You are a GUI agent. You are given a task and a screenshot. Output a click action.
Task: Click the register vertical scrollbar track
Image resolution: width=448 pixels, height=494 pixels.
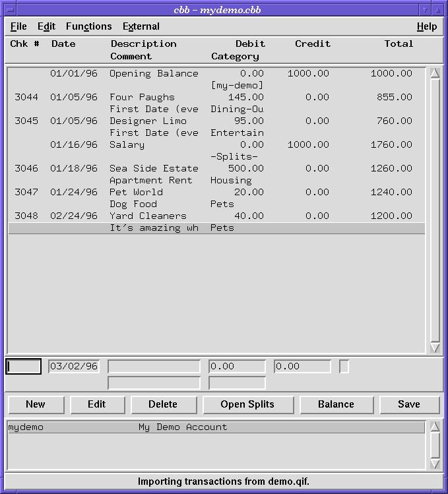click(x=435, y=211)
